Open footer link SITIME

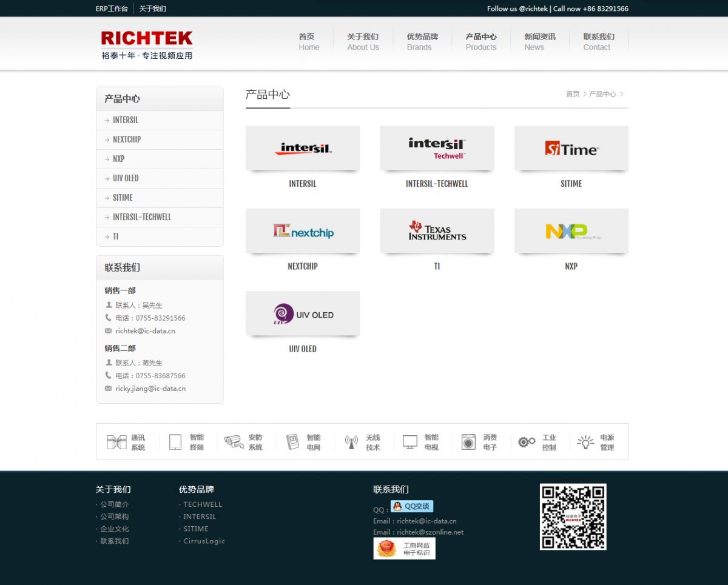tap(196, 529)
